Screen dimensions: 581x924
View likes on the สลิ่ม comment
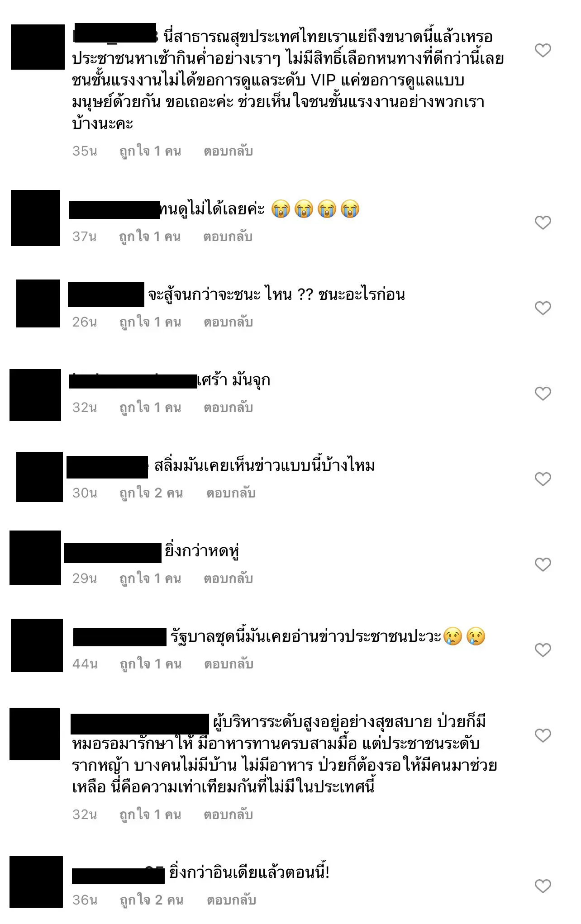(x=151, y=493)
